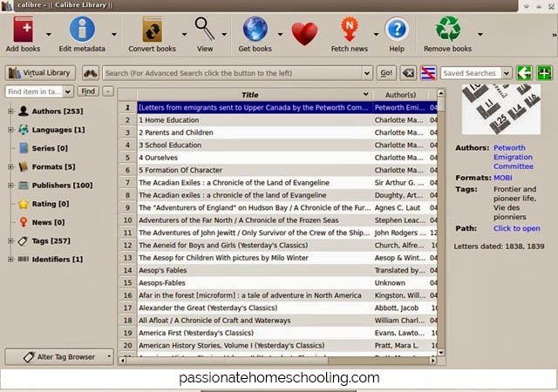Click the Go! search button
This screenshot has height=392, width=558.
[x=386, y=73]
